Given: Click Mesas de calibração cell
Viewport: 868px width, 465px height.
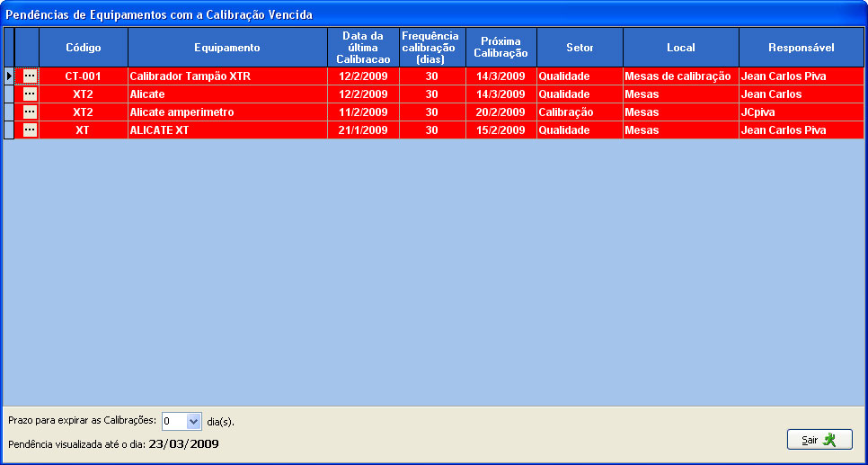Looking at the screenshot, I should [681, 76].
